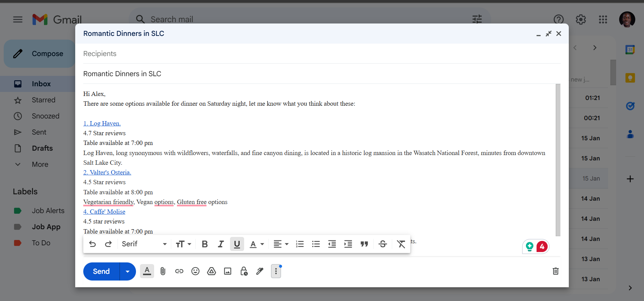Screen dimensions: 644x301
Task: Open more send options arrow
Action: [x=128, y=271]
